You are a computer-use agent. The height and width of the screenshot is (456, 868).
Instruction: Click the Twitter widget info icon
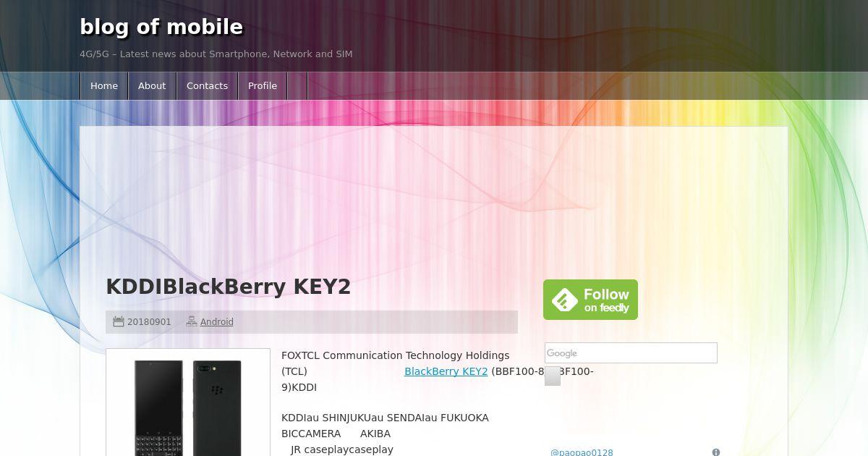[x=716, y=452]
